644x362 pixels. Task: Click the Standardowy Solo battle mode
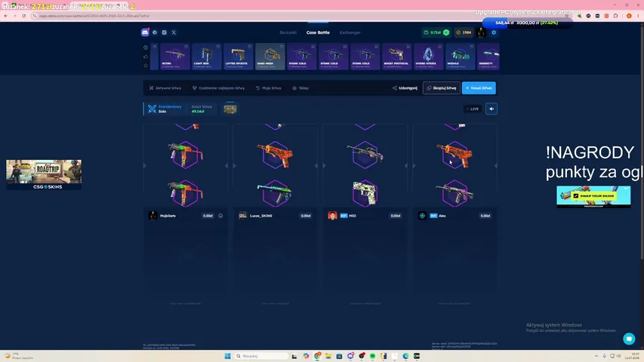[x=165, y=109]
